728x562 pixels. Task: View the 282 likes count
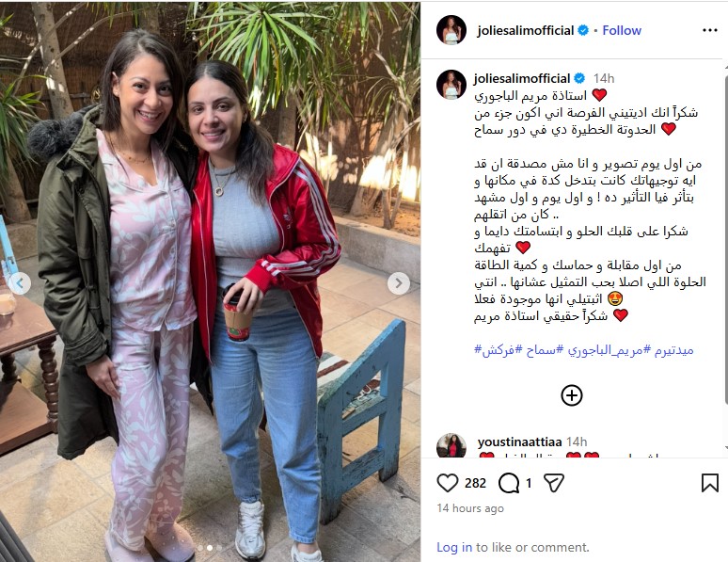click(475, 484)
